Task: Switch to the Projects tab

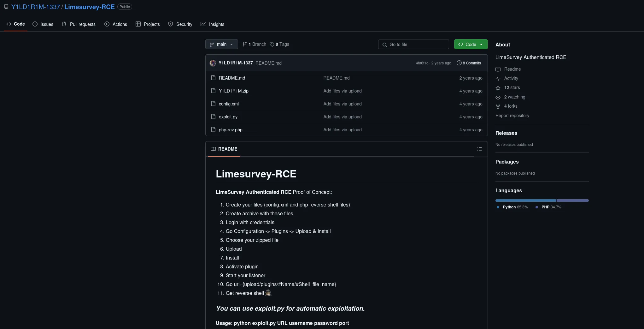Action: 148,24
